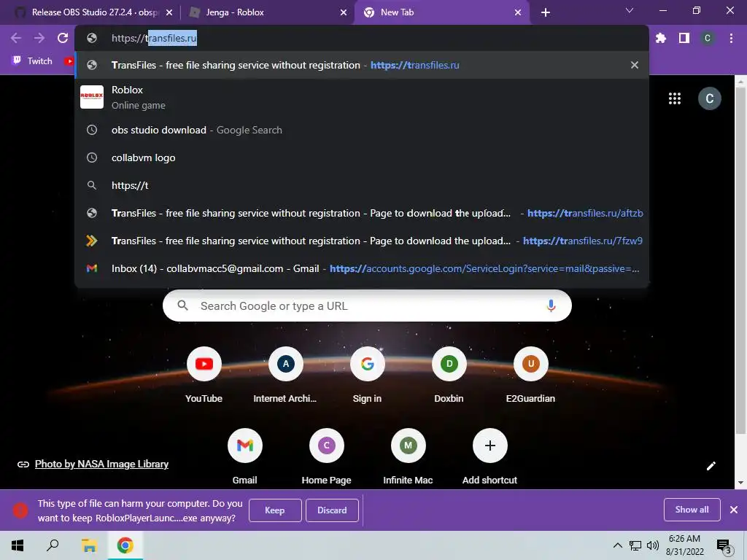Viewport: 747px width, 560px height.
Task: Open the Google apps grid
Action: point(675,98)
